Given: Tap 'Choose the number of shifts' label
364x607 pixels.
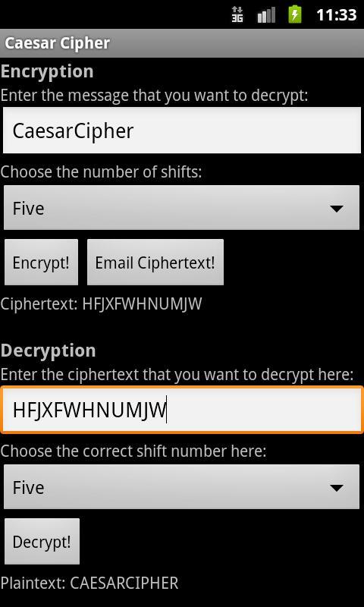Looking at the screenshot, I should pos(101,171).
